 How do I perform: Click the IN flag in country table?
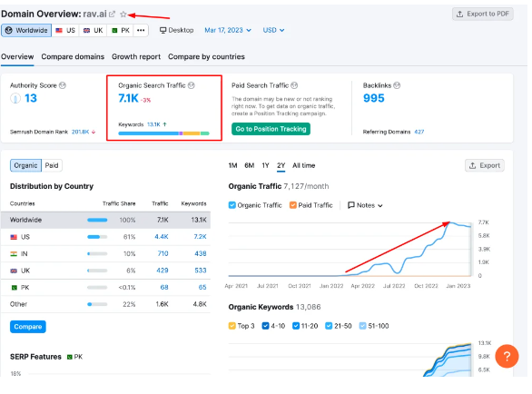coord(14,254)
